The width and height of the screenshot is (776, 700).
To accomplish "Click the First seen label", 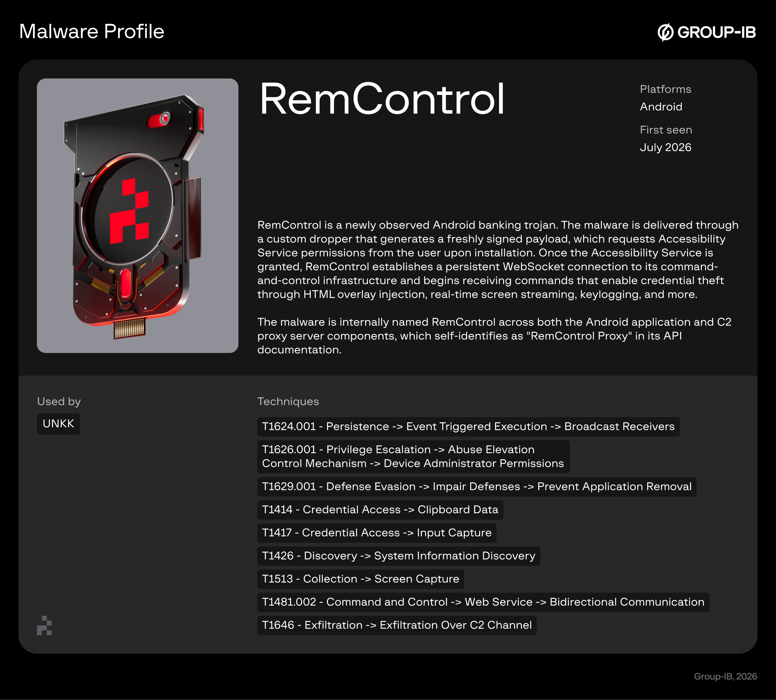I will (x=666, y=130).
